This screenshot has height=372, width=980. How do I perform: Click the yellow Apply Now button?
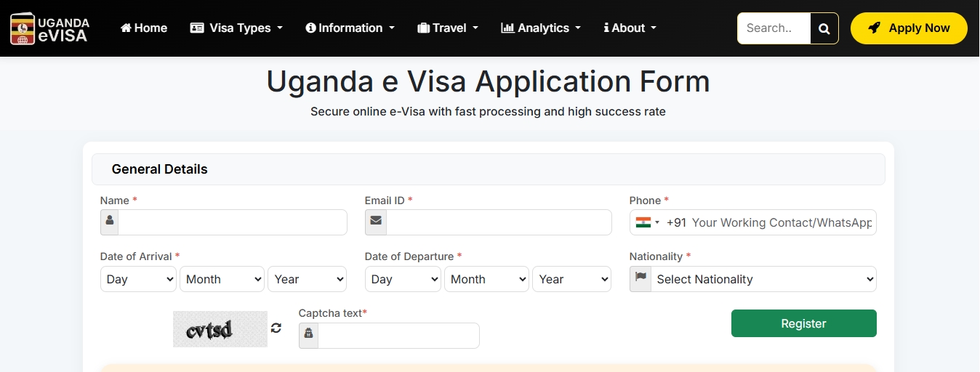click(909, 28)
